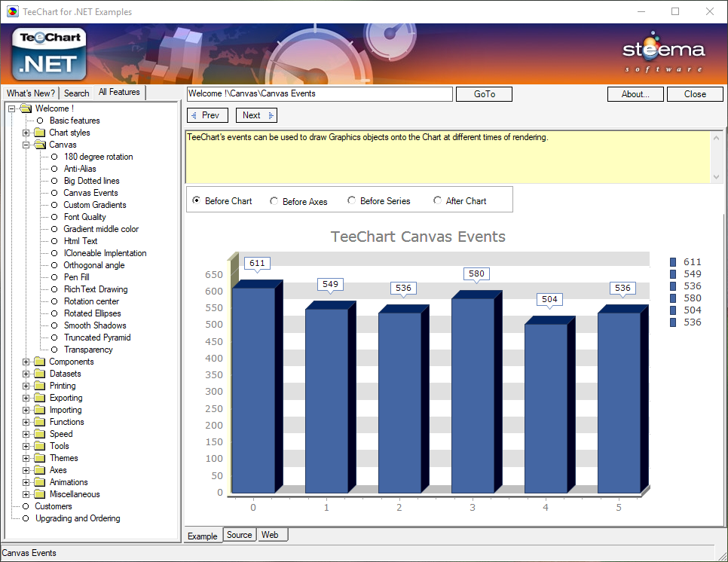
Task: Click the Miscellaneous folder icon
Action: coord(40,494)
